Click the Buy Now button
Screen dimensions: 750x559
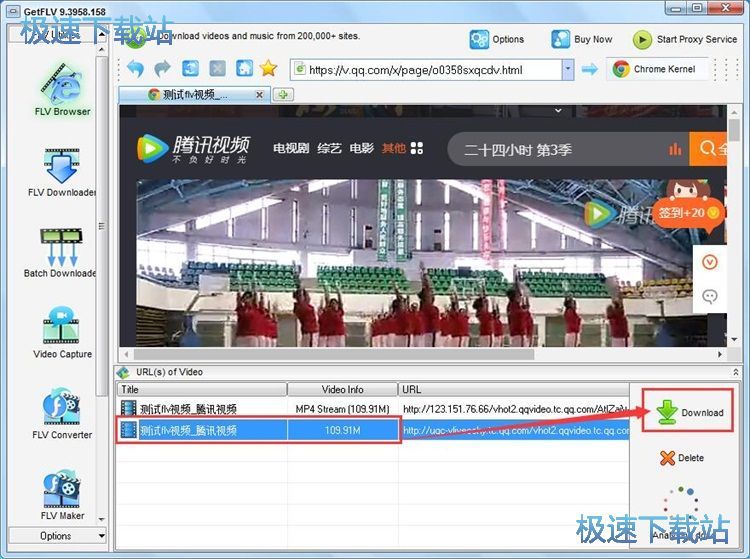click(x=582, y=39)
